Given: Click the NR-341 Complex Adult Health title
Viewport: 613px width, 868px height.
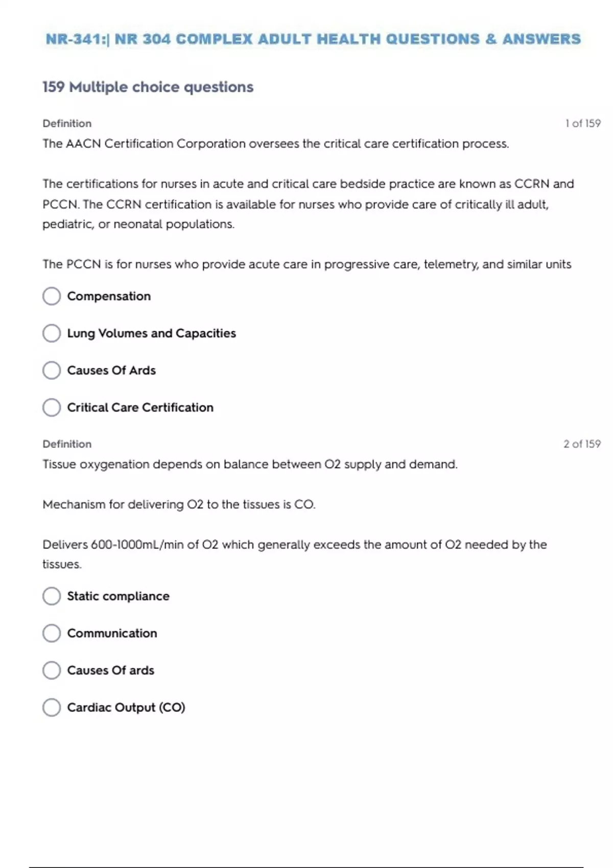Looking at the screenshot, I should (313, 39).
